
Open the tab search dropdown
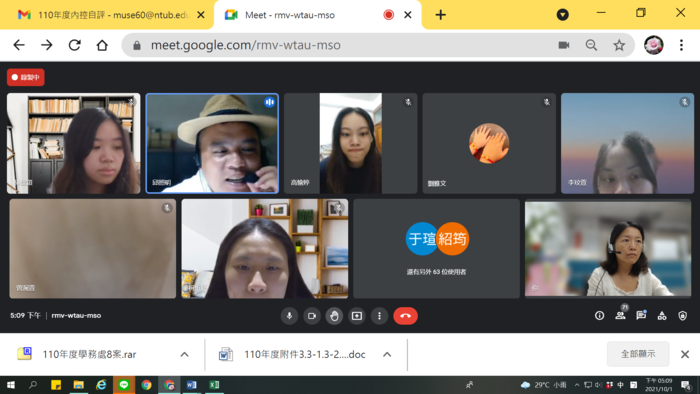click(x=562, y=15)
